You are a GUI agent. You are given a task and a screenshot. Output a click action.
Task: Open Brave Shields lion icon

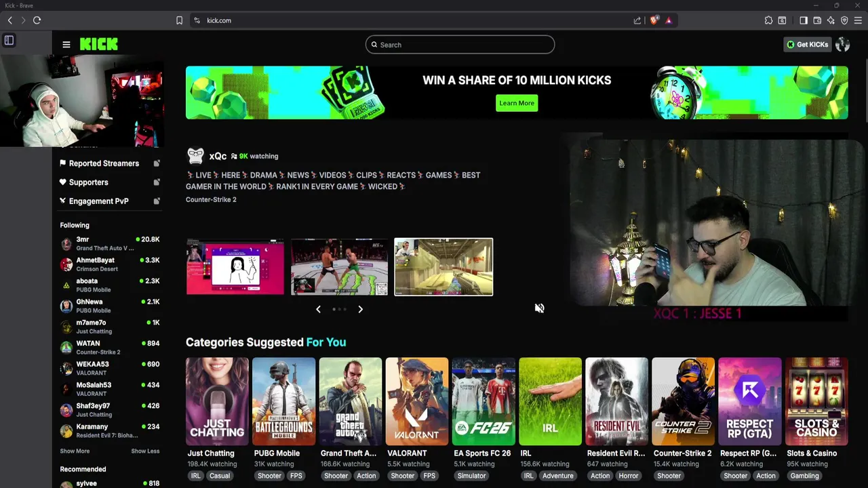tap(654, 20)
